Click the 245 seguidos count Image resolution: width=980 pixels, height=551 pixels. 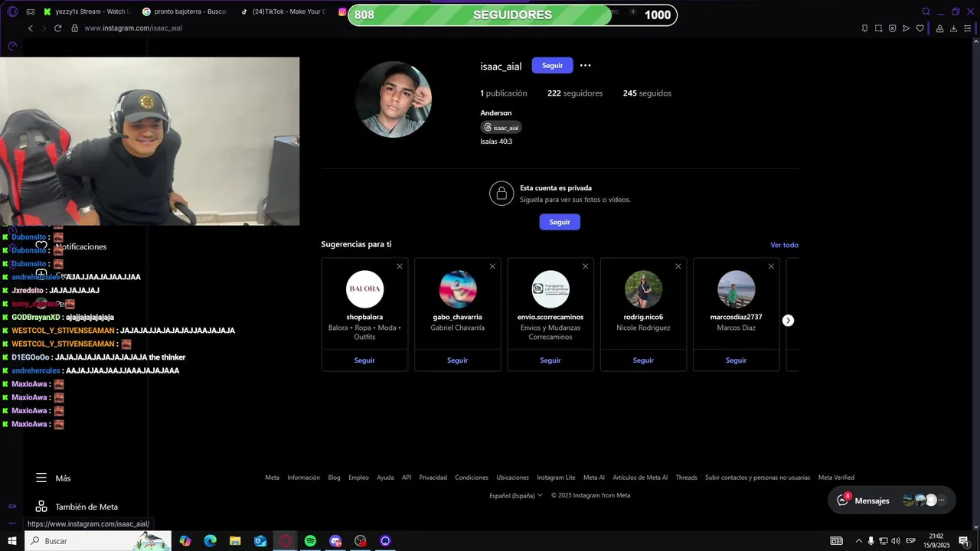[647, 93]
